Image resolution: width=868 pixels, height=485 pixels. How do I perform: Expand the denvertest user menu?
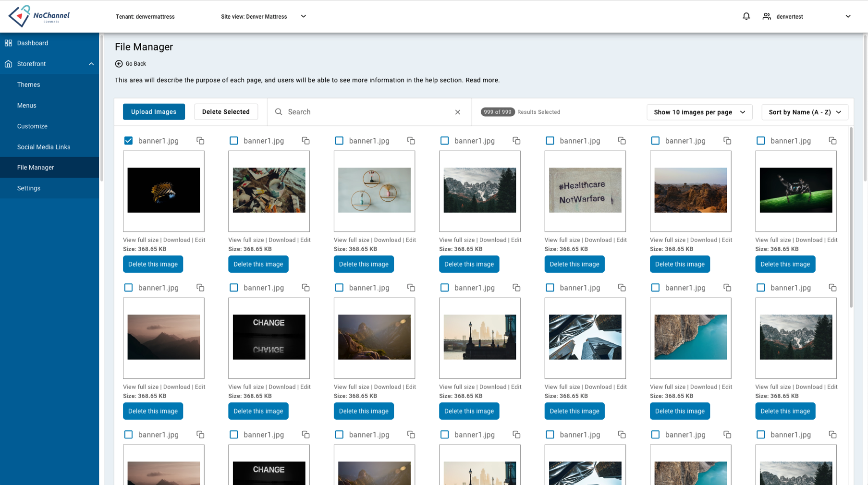pyautogui.click(x=848, y=16)
